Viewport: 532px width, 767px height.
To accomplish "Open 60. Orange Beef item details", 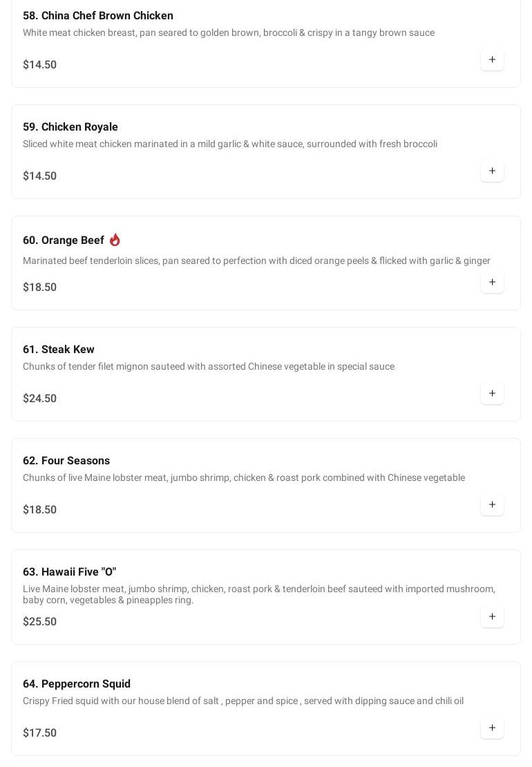I will (x=64, y=240).
